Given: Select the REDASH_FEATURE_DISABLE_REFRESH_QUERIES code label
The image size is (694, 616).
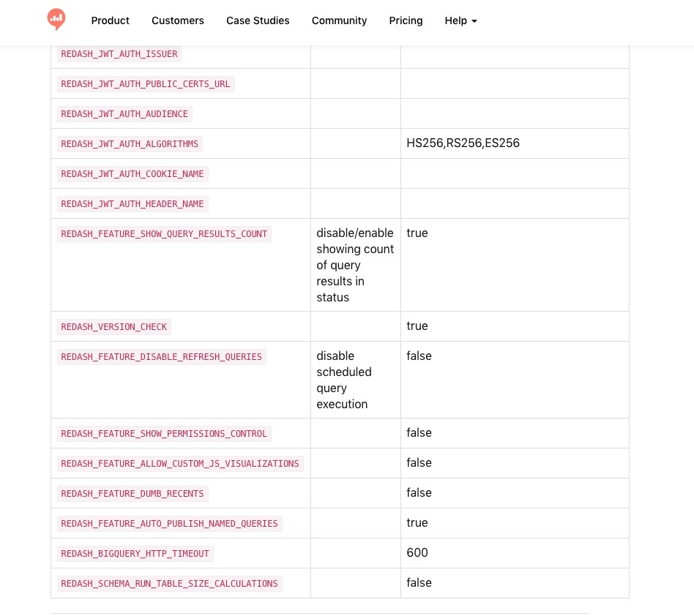Looking at the screenshot, I should [x=161, y=357].
